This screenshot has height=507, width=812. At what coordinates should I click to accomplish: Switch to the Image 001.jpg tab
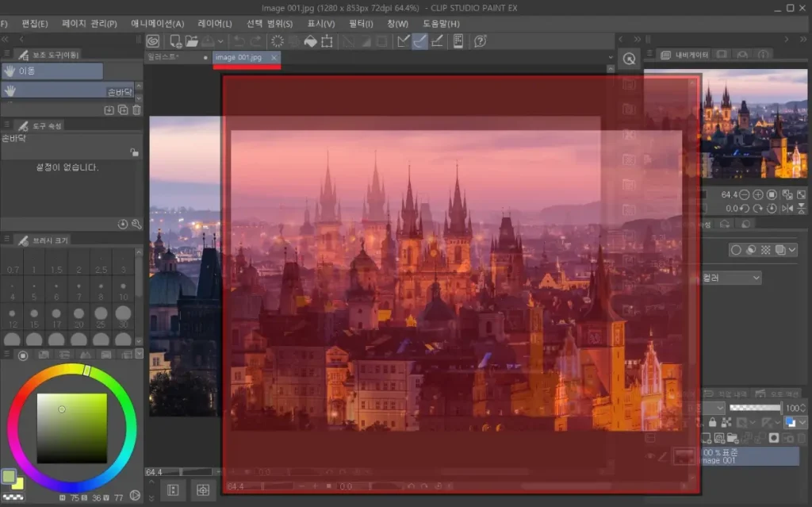click(x=239, y=57)
